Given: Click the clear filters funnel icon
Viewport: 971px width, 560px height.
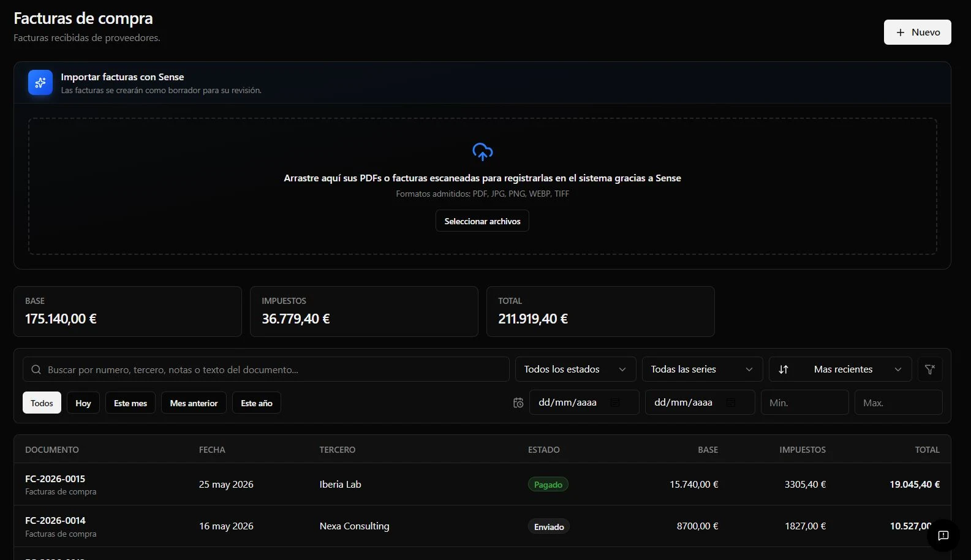Looking at the screenshot, I should pos(930,369).
